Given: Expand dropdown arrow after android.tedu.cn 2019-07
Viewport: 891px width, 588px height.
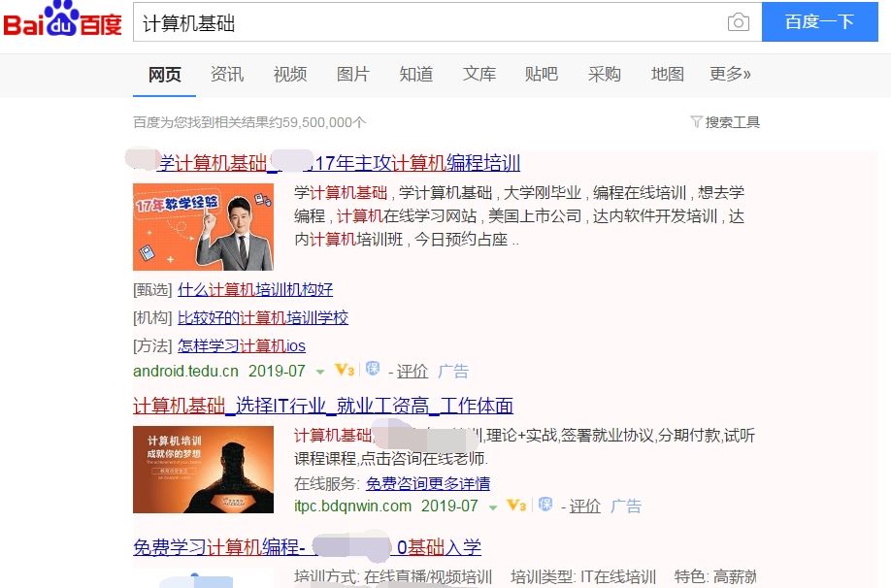Looking at the screenshot, I should pos(320,373).
